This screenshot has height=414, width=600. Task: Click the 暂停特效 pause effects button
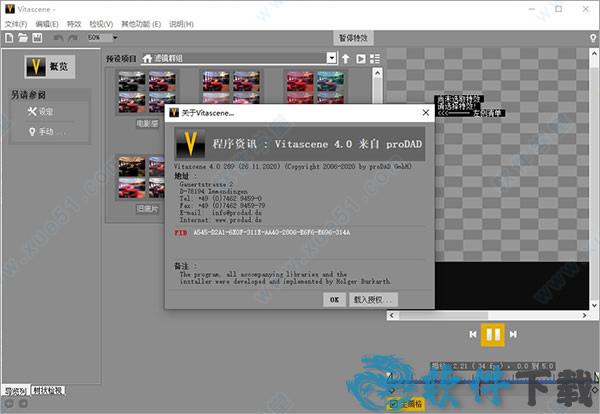[353, 37]
